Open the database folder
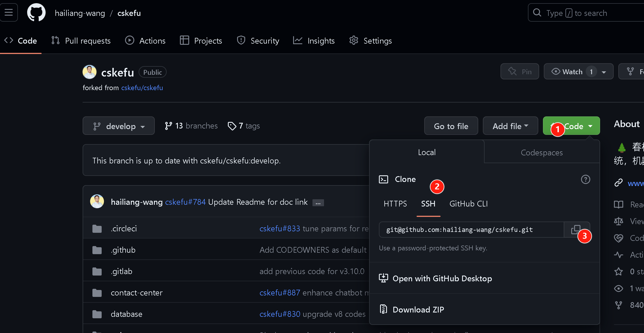 coord(126,314)
